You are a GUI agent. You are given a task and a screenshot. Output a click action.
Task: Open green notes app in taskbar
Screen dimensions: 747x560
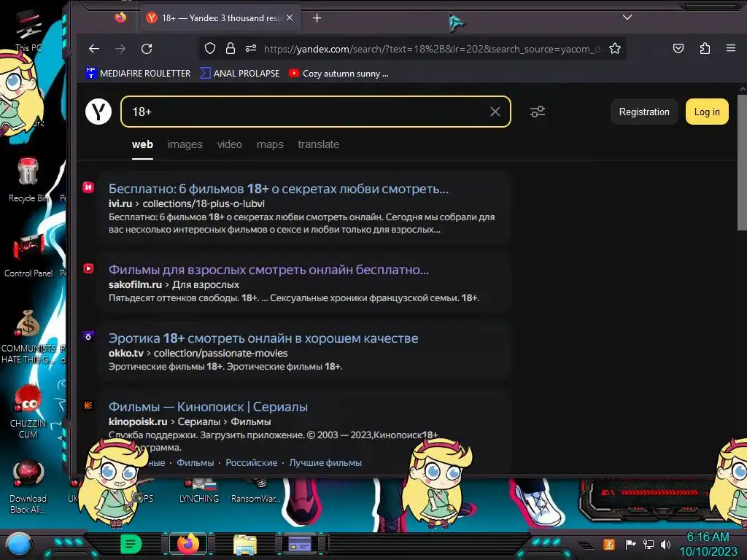coord(131,544)
